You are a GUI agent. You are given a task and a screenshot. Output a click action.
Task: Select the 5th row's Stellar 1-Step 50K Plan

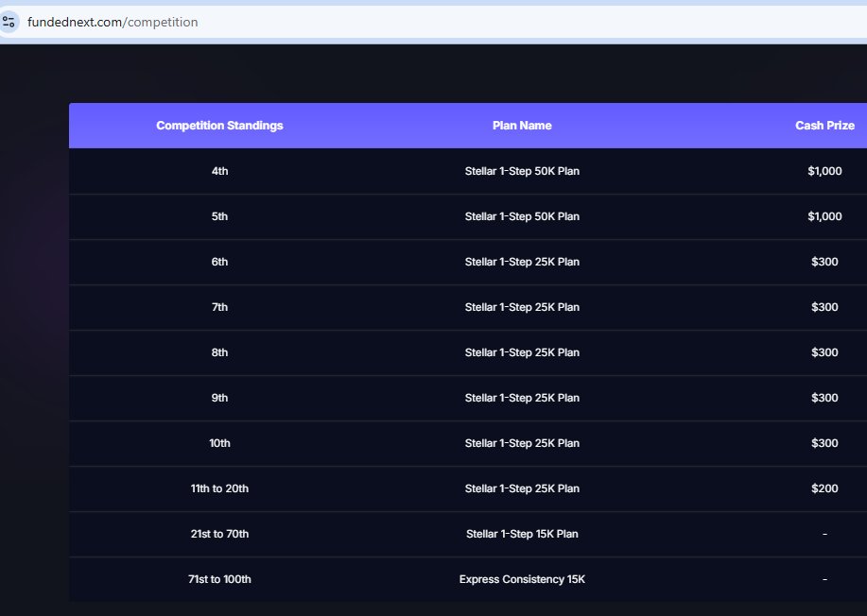[x=522, y=216]
